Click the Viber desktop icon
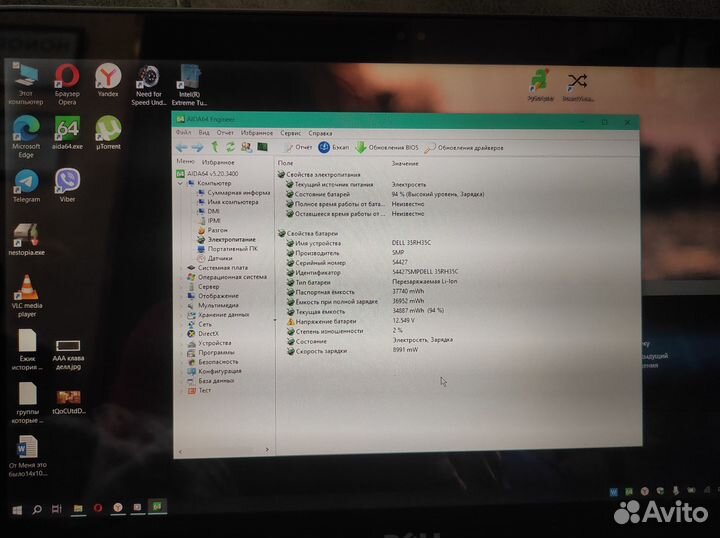 coord(68,185)
